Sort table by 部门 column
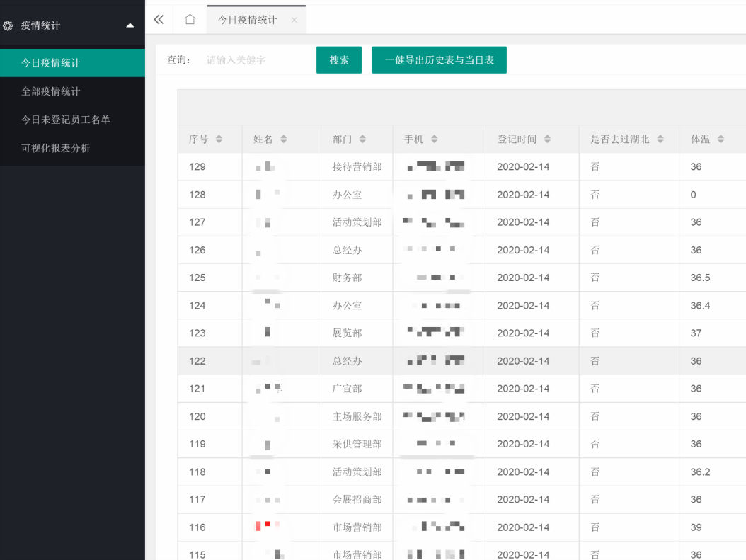The width and height of the screenshot is (746, 560). (x=362, y=139)
